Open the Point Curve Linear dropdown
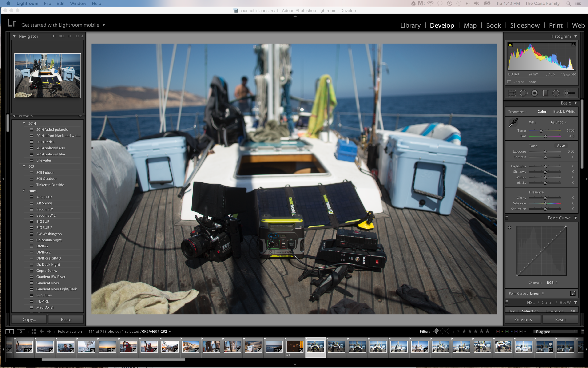588x368 pixels. coord(536,293)
